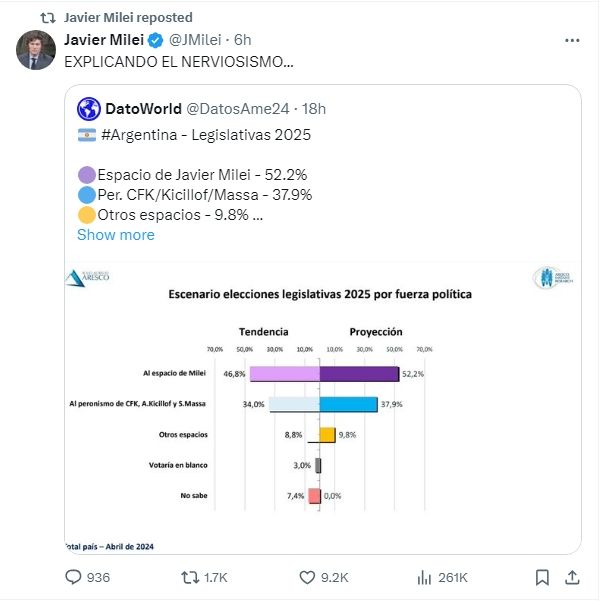Open the @JMilei handle link
Viewport: 603px width, 601px height.
(x=195, y=40)
